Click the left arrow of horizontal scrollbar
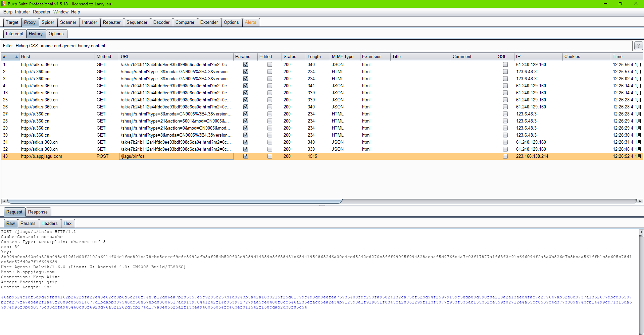This screenshot has height=335, width=644. tap(4, 201)
